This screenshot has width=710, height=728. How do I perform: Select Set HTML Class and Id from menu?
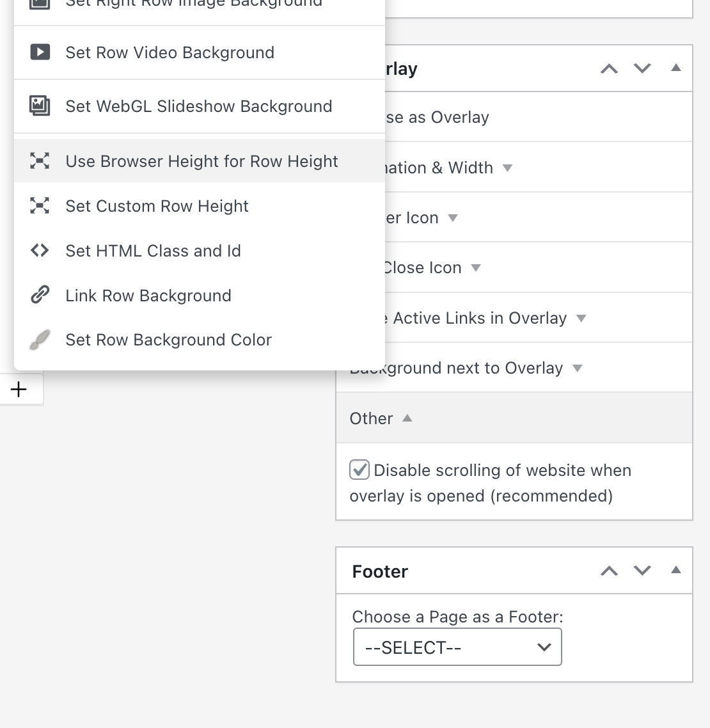click(x=153, y=251)
